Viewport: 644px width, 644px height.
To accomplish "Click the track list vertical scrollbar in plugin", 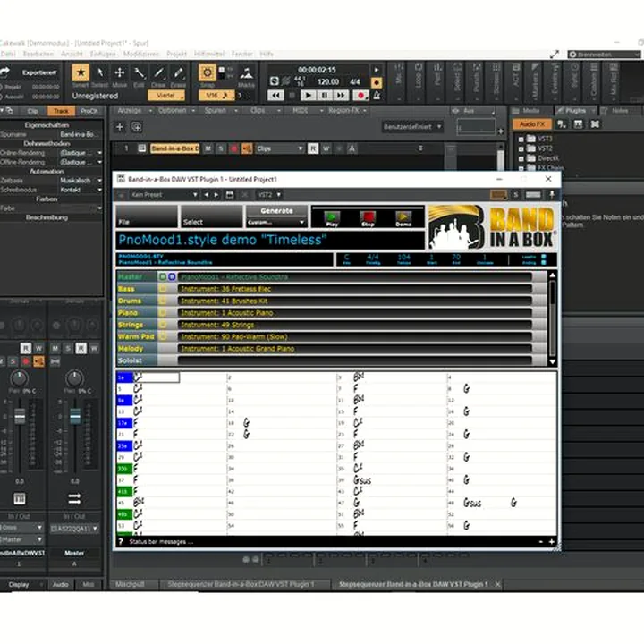I will point(553,318).
